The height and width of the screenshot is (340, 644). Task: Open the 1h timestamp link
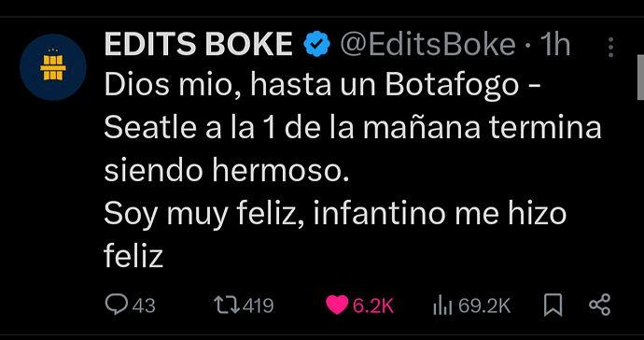(555, 44)
